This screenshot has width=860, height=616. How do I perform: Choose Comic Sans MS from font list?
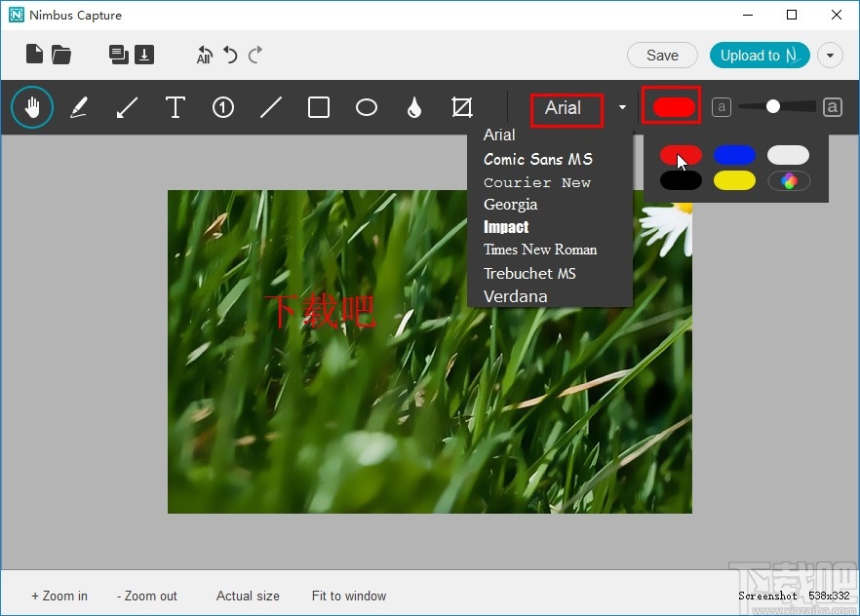(538, 159)
